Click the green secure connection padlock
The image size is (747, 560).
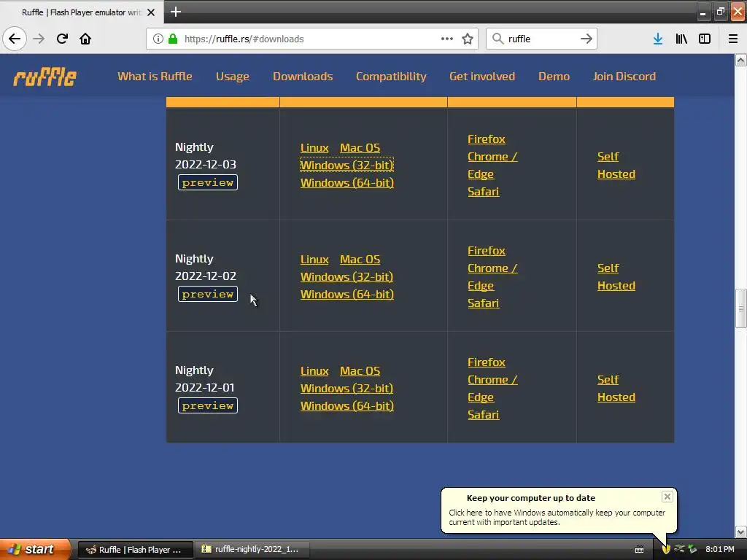(x=173, y=39)
